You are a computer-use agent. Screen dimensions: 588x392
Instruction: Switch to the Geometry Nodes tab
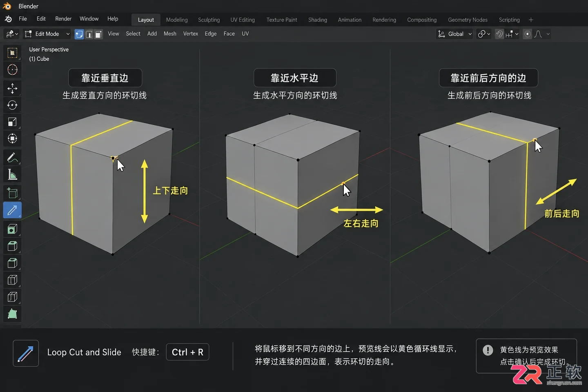coord(468,20)
